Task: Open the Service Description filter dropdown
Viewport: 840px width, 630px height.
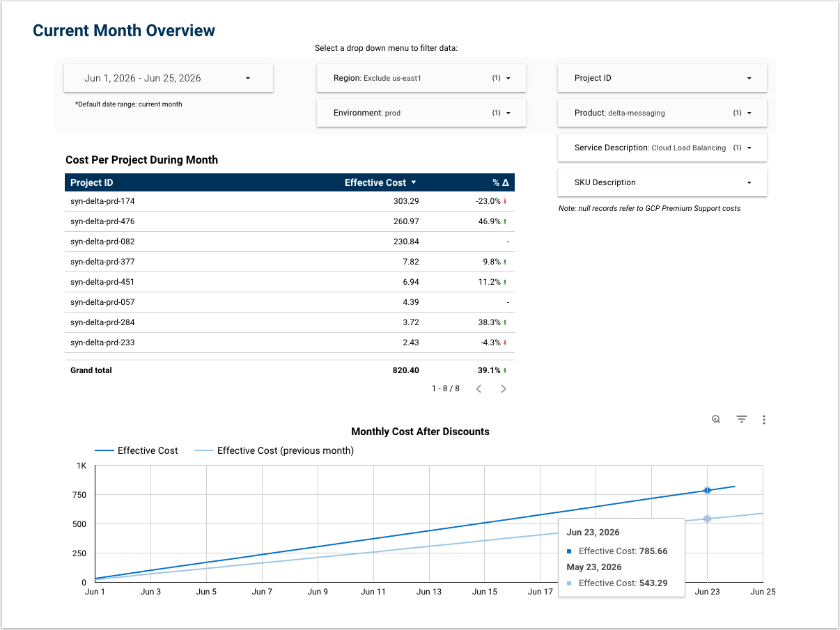Action: (x=662, y=148)
